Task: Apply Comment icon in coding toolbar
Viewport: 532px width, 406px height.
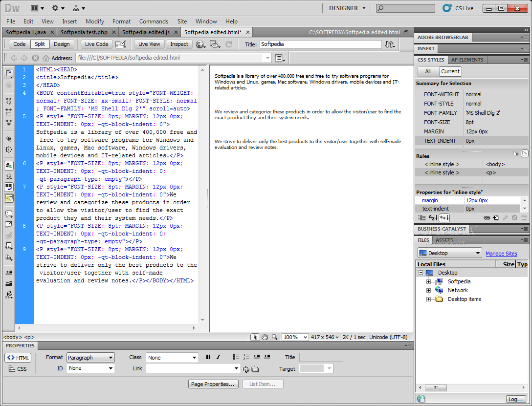Action: [9, 214]
